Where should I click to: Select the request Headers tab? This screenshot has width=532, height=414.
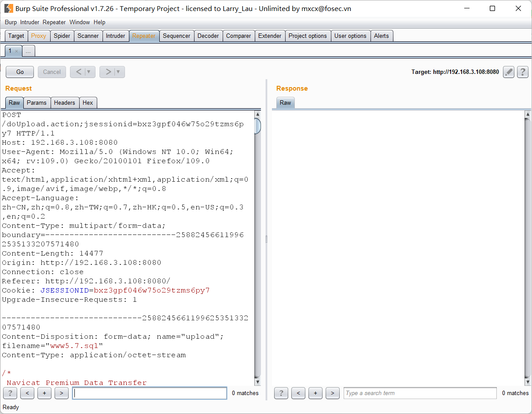(x=65, y=103)
